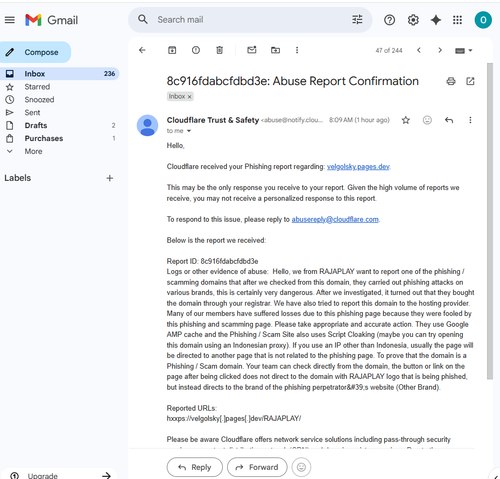Click the Upgrade storage link
Screen dimensions: 500x479
(60, 475)
